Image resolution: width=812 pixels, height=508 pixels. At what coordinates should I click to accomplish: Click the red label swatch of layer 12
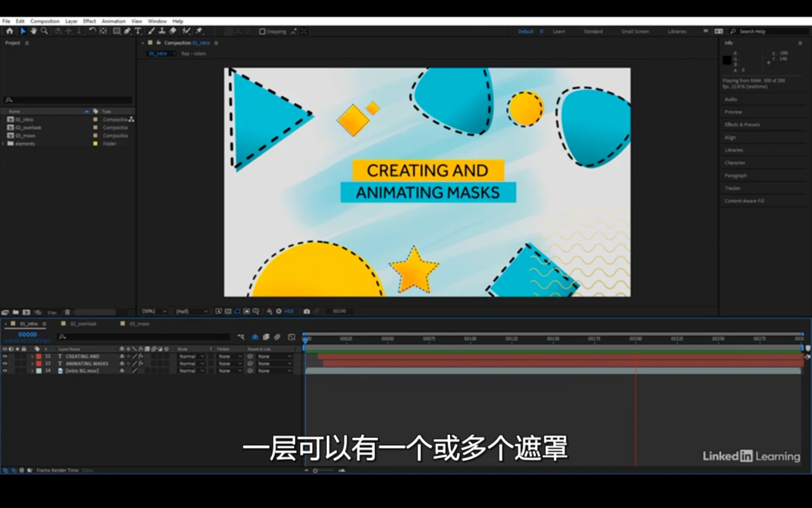(x=39, y=357)
